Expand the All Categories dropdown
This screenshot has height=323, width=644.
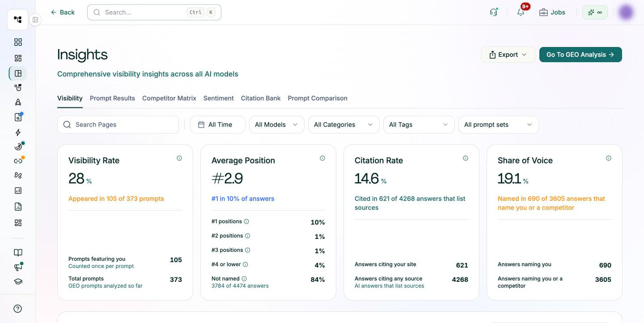click(x=344, y=124)
